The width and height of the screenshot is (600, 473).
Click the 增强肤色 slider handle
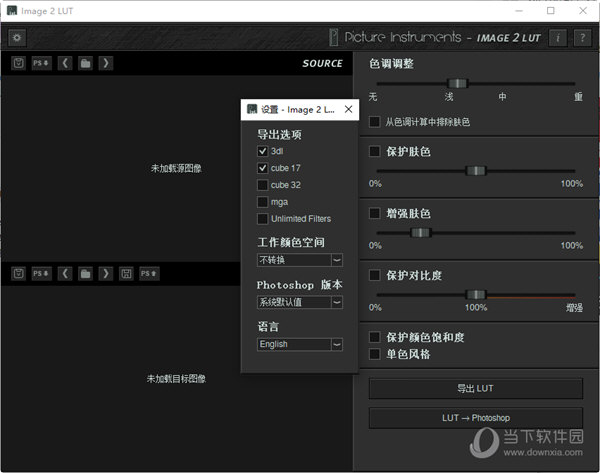point(421,232)
